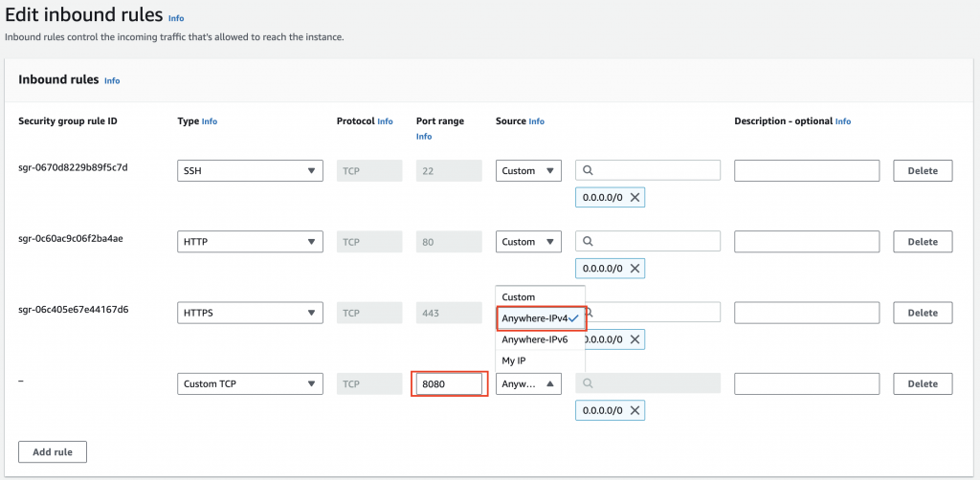This screenshot has width=980, height=480.
Task: Delete the Custom TCP 8080 rule
Action: click(923, 383)
